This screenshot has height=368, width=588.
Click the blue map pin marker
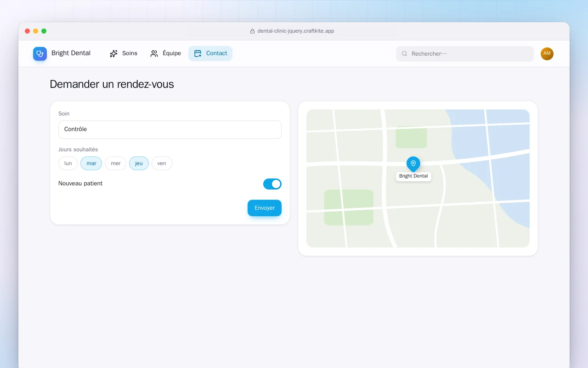click(x=413, y=164)
